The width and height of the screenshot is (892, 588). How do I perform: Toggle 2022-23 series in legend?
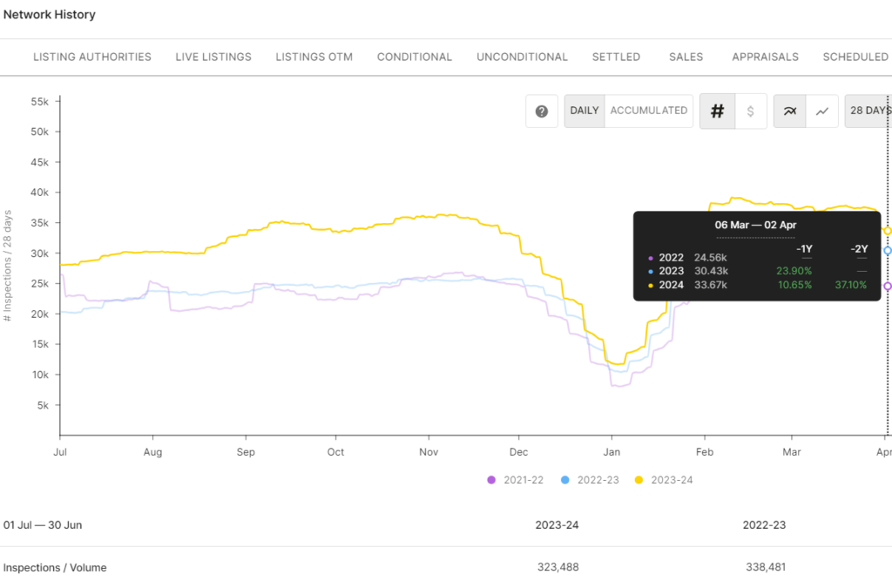point(591,480)
